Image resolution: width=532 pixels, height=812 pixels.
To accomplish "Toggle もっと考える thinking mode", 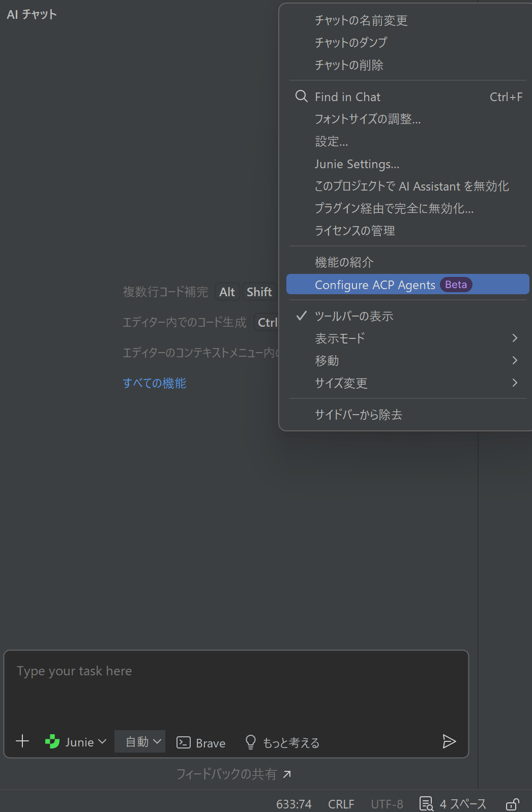I will (x=282, y=742).
